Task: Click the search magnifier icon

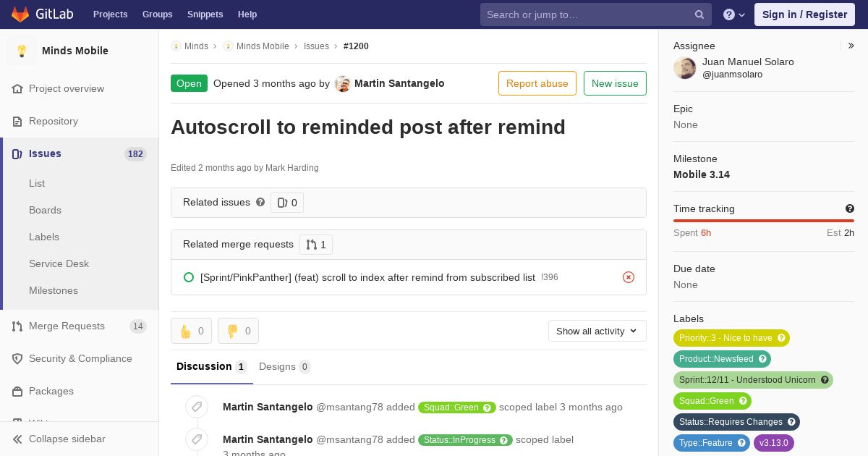Action: (x=699, y=14)
